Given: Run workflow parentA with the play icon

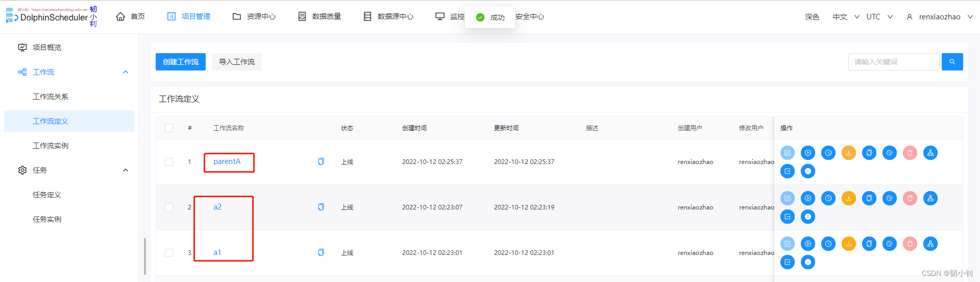Looking at the screenshot, I should pos(808,153).
